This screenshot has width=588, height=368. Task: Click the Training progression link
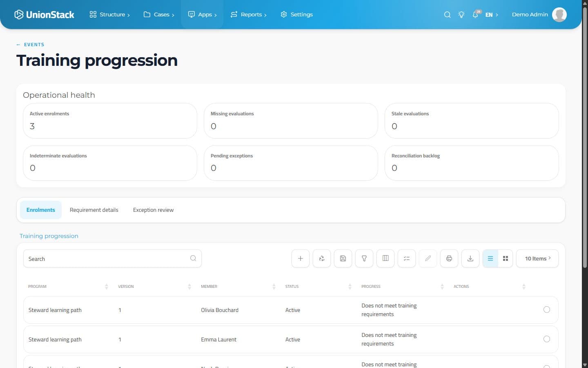click(x=49, y=236)
